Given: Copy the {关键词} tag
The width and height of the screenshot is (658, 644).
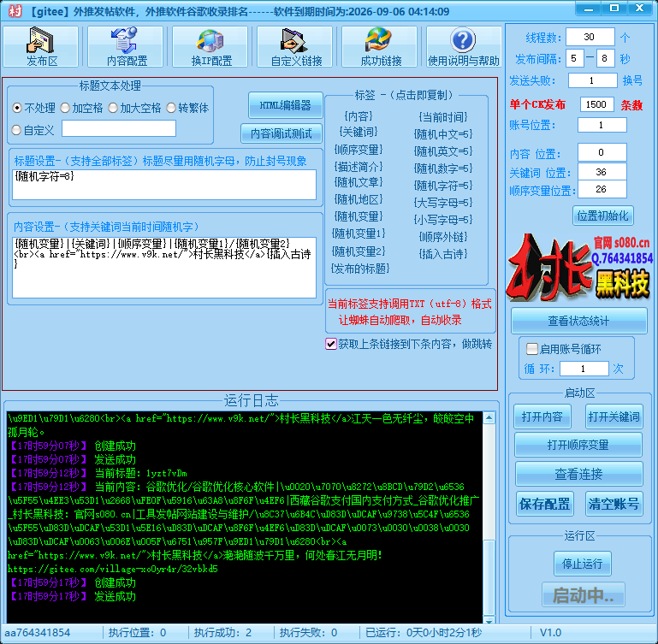Looking at the screenshot, I should [359, 133].
